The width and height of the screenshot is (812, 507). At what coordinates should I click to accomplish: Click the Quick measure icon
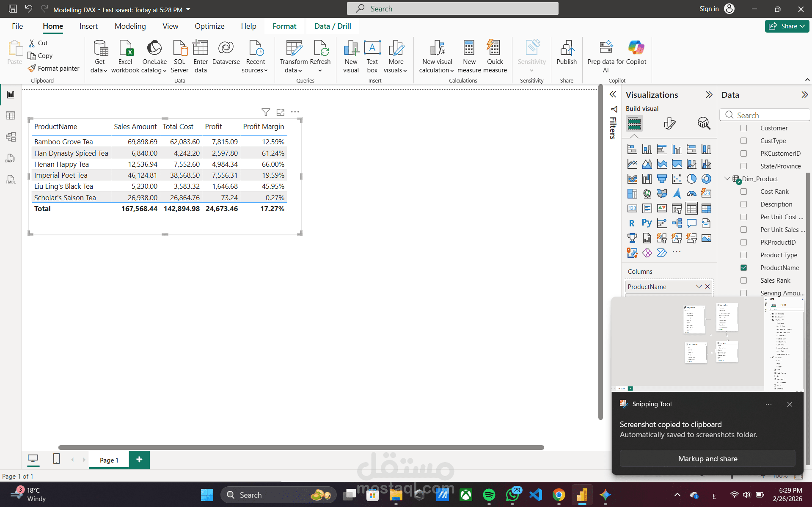494,56
